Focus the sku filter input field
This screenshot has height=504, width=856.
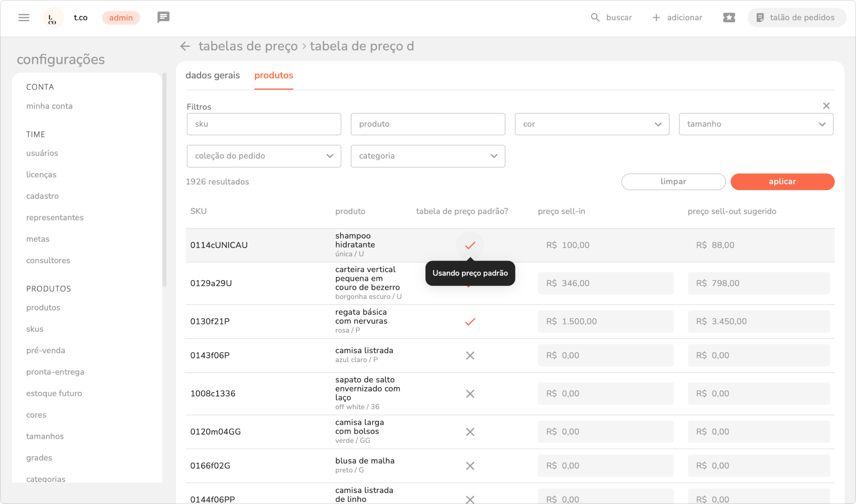click(264, 124)
